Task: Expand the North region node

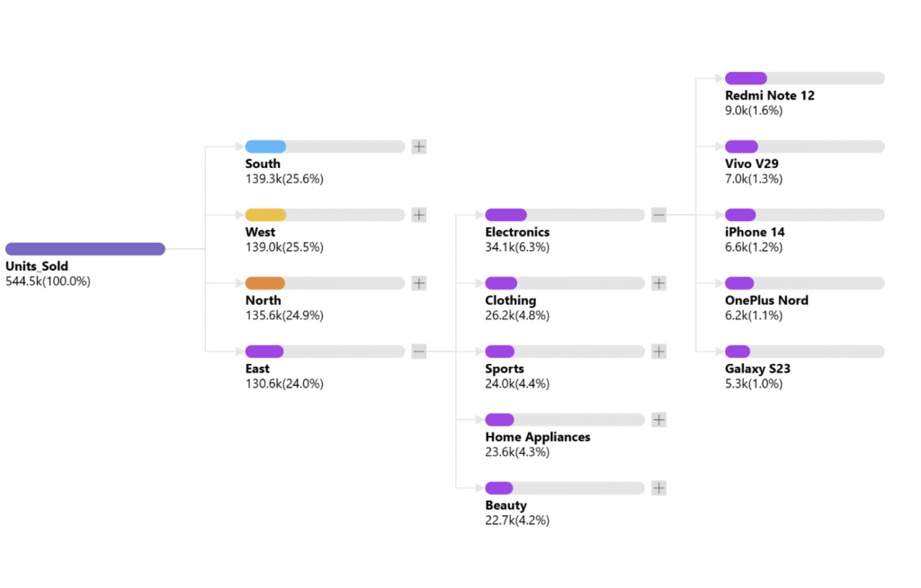Action: pos(418,283)
